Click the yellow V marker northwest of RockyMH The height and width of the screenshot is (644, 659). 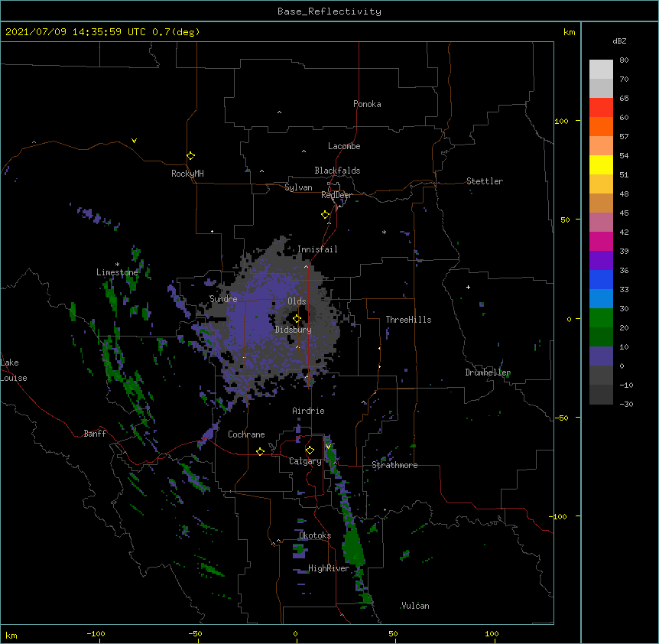tap(134, 141)
